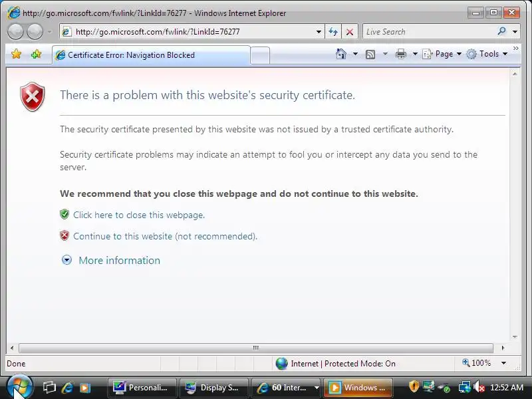Launch Internet Explorer from Quick Launch
Viewport: 532px width, 399px height.
67,387
